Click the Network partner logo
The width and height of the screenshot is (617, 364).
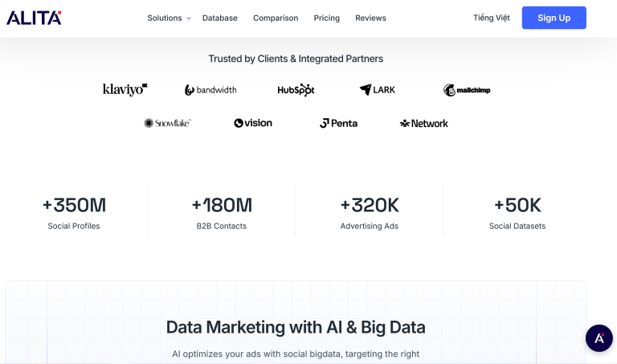[x=424, y=123]
